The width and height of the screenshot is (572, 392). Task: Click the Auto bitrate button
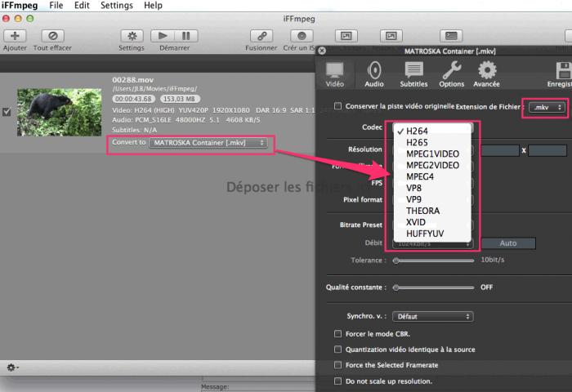click(x=508, y=243)
